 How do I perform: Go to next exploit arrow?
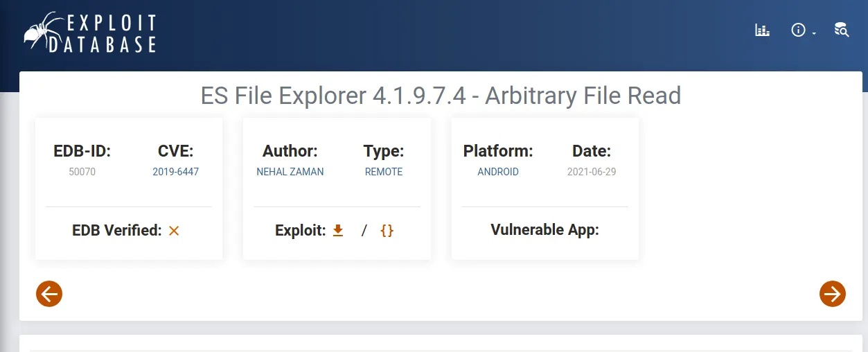click(x=833, y=294)
